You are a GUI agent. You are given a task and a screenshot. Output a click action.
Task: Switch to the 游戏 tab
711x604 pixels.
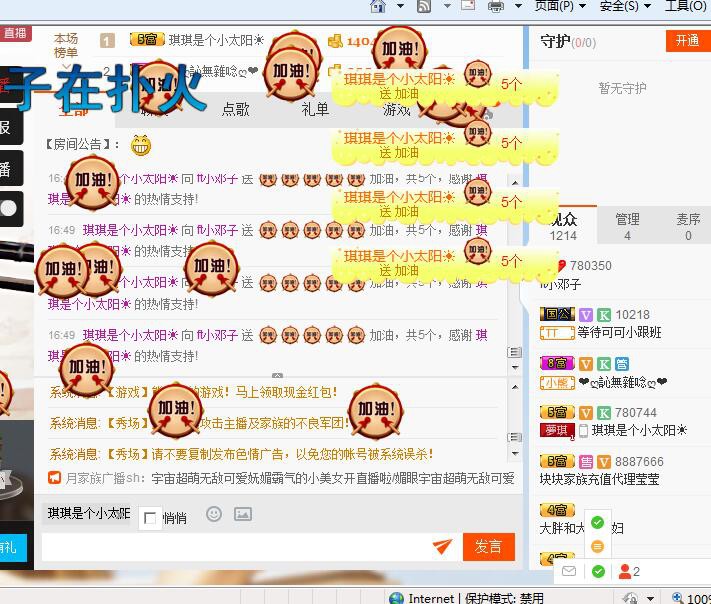[x=396, y=109]
